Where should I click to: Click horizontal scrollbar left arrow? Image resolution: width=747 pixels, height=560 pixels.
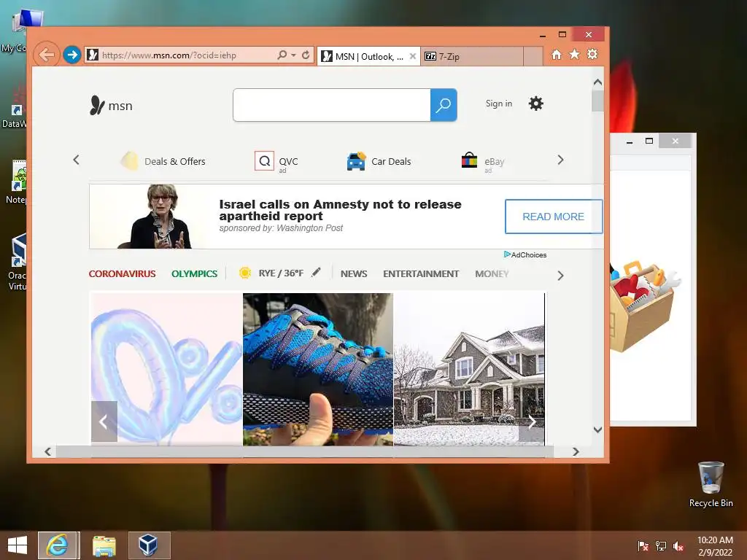47,451
